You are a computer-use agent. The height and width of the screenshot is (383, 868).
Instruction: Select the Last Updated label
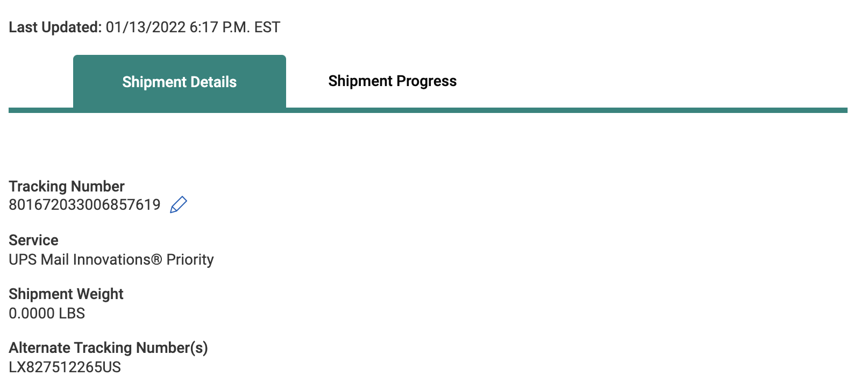[55, 27]
